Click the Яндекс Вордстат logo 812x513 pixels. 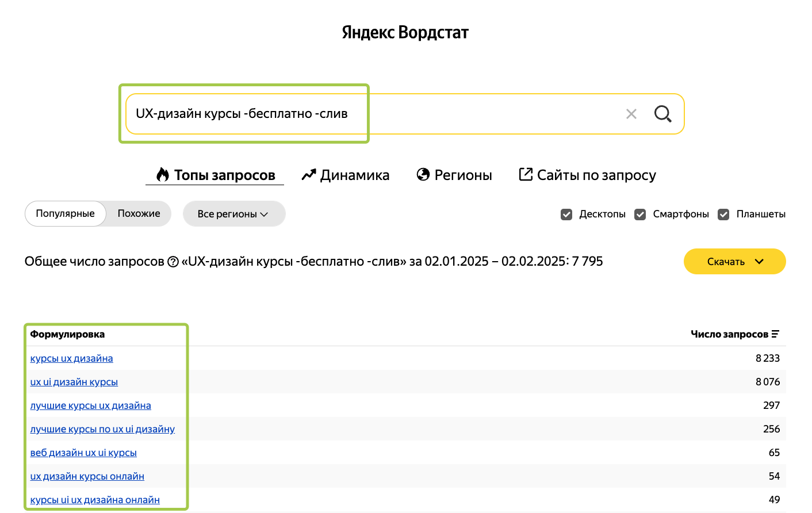point(405,32)
